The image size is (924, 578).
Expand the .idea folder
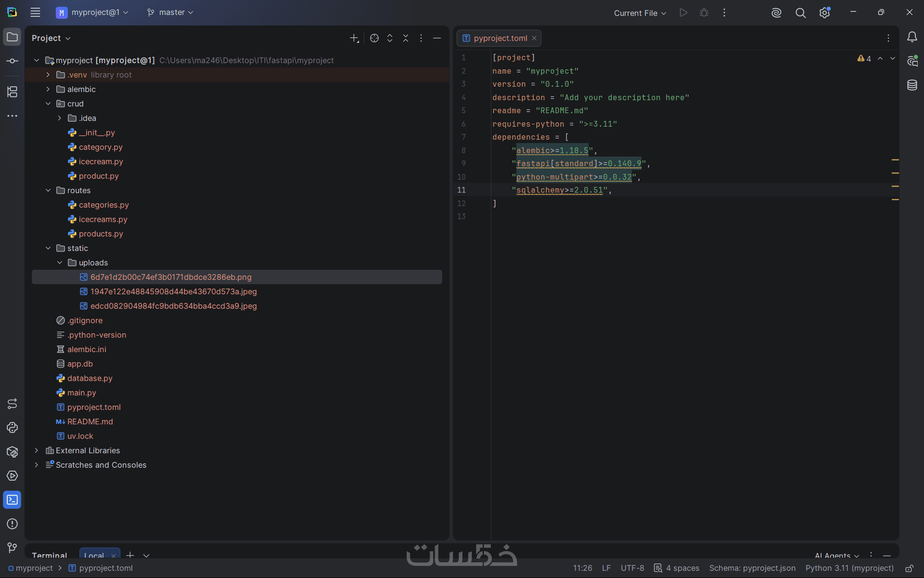[60, 118]
